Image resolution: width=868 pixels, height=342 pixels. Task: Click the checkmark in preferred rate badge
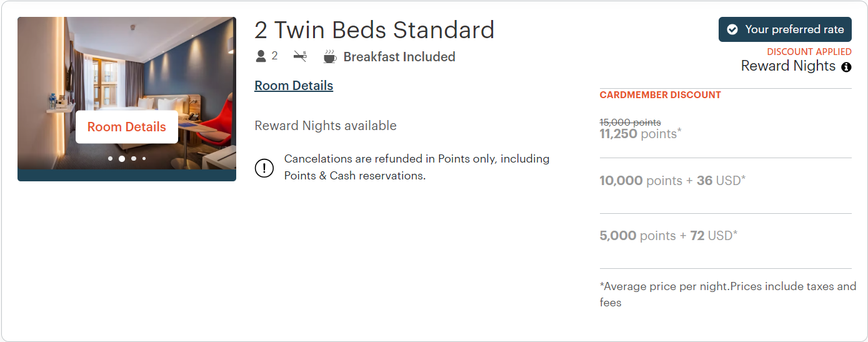pyautogui.click(x=732, y=29)
